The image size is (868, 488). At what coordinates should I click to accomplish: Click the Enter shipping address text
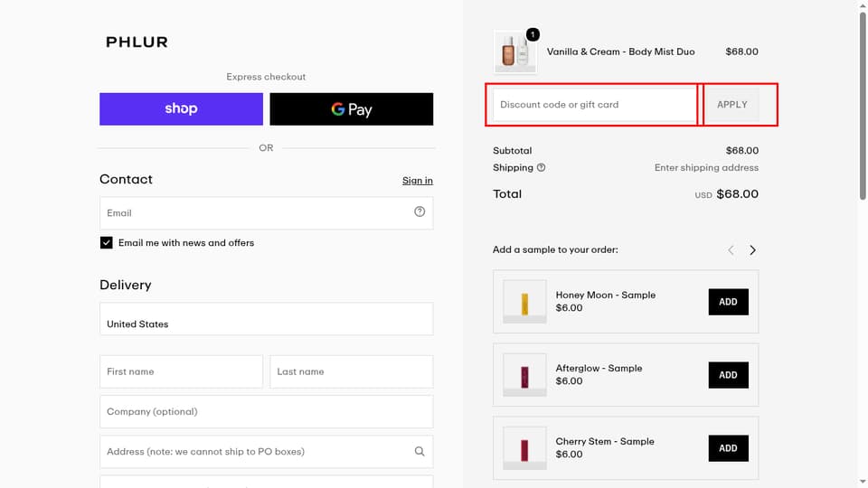(x=706, y=168)
